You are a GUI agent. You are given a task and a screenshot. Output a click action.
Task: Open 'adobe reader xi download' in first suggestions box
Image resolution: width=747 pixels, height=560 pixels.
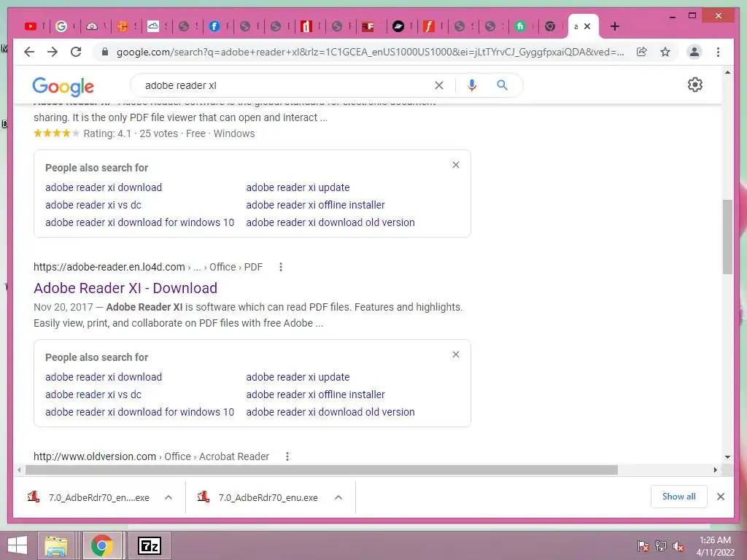coord(104,187)
